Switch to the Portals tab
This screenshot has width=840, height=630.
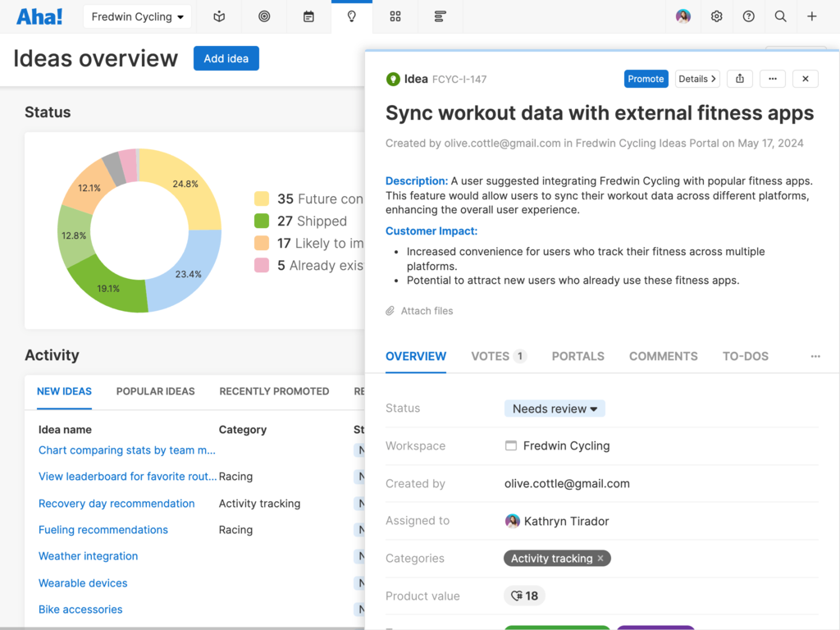click(578, 356)
